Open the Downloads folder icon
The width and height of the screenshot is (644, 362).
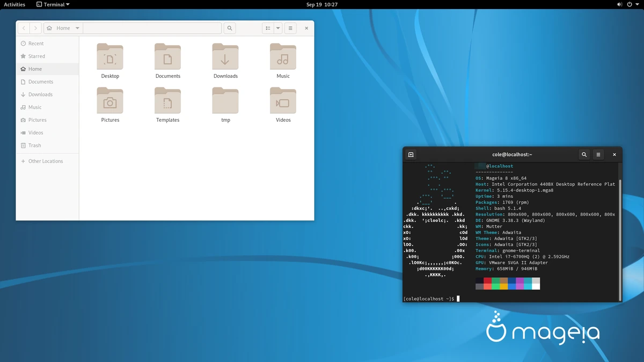(225, 57)
